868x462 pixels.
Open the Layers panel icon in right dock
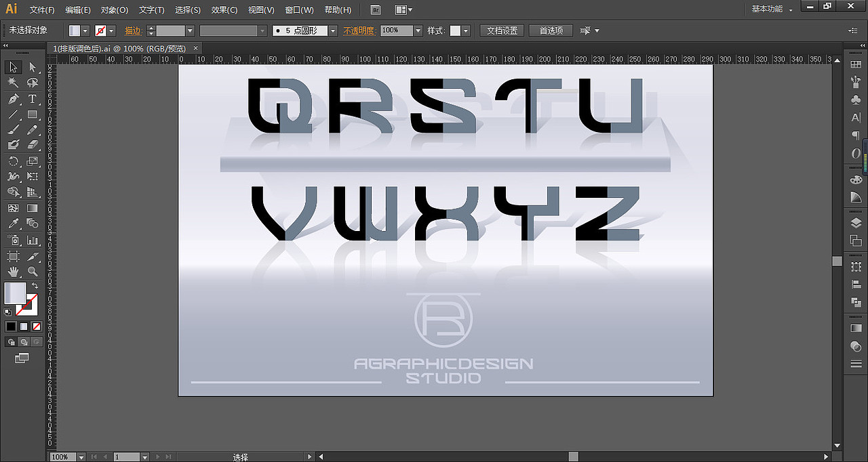tap(856, 223)
